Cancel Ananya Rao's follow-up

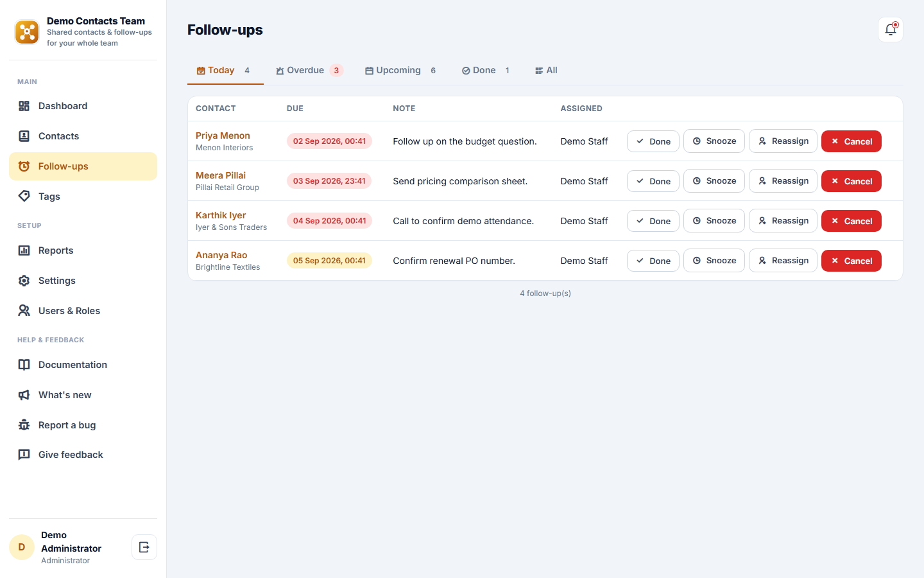(x=851, y=261)
